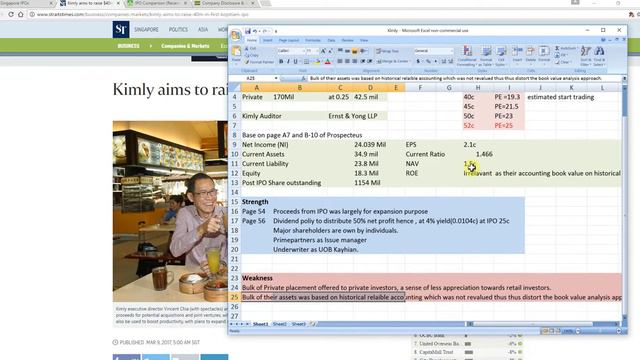
Task: Toggle Wrap Text
Action: (387, 51)
